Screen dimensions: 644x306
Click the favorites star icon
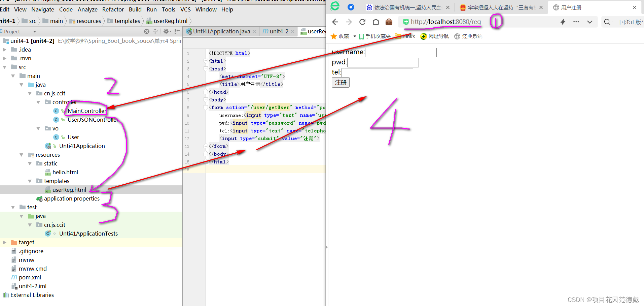[334, 36]
